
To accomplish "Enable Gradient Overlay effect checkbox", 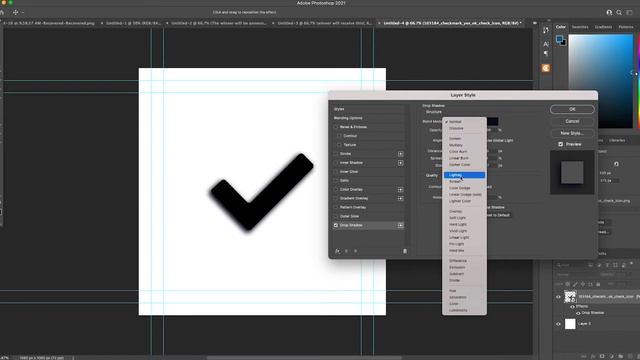I will 336,198.
